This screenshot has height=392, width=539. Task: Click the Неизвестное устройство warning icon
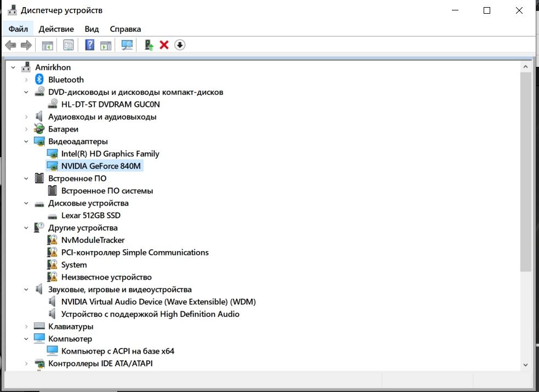tap(52, 277)
